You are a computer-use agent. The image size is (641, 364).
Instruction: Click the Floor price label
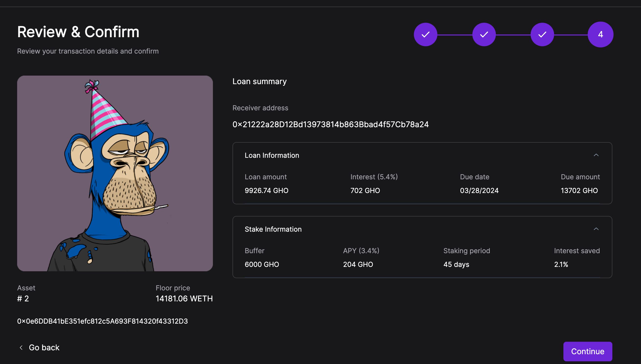click(x=173, y=288)
